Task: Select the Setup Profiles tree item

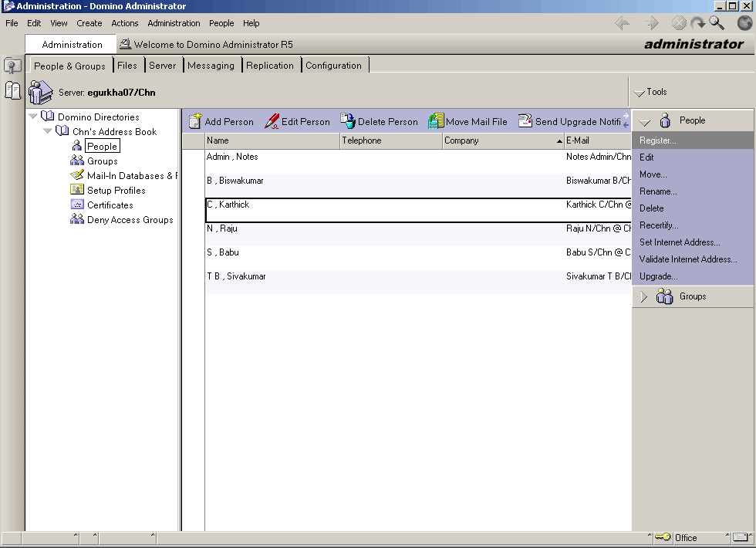Action: click(116, 190)
